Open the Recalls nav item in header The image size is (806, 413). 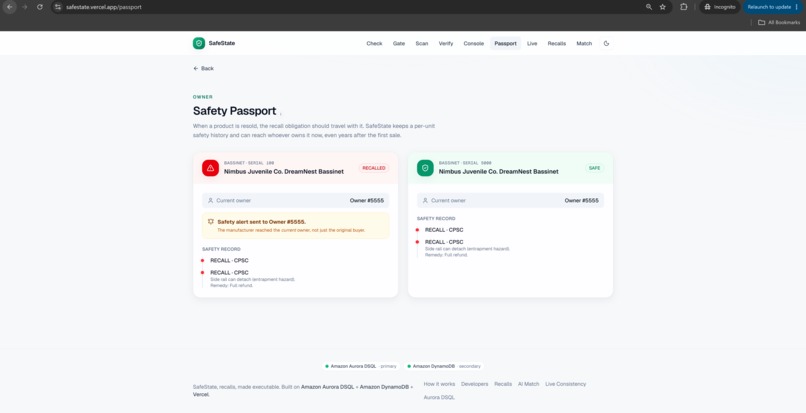pyautogui.click(x=557, y=44)
